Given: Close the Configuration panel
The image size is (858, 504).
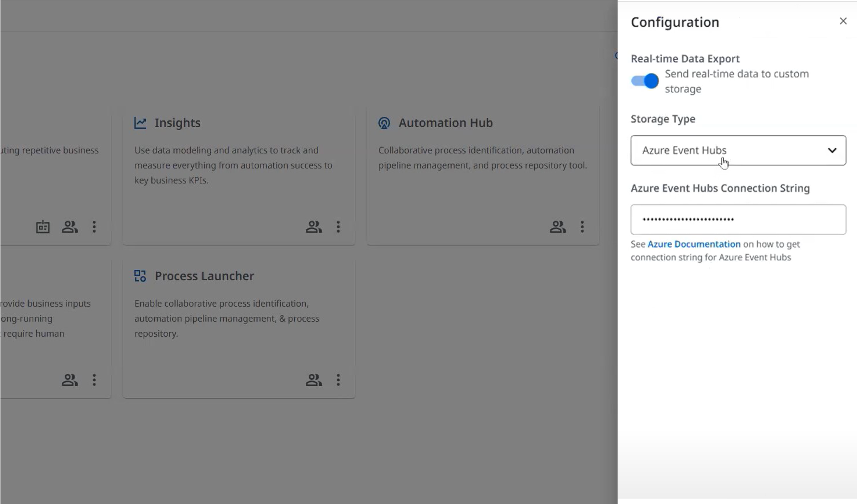Looking at the screenshot, I should coord(843,21).
